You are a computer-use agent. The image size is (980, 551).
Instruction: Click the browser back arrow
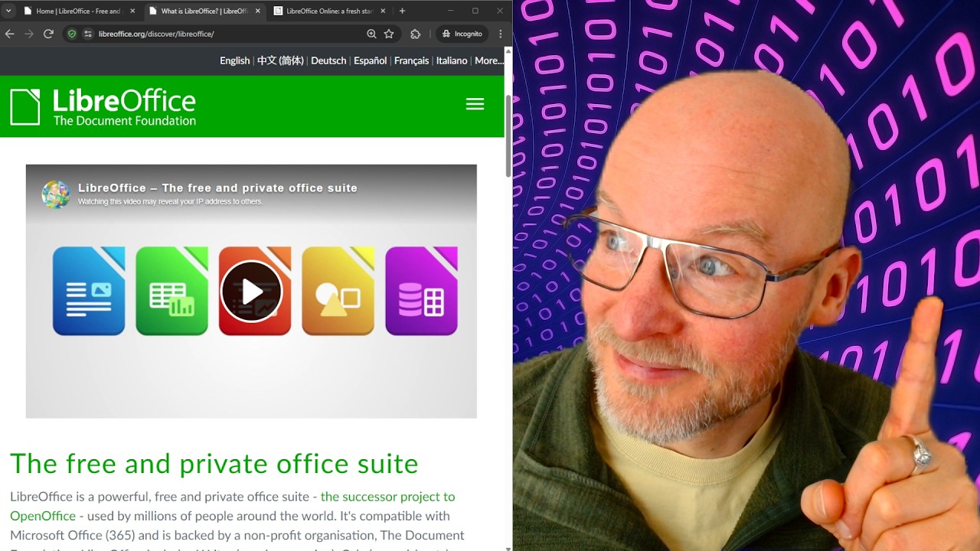click(x=10, y=34)
